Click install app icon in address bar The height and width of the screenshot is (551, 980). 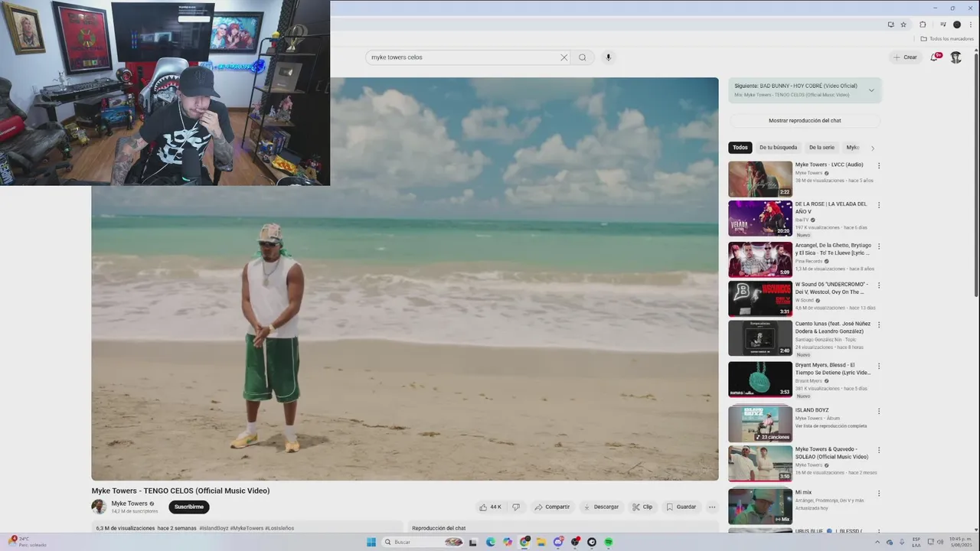[x=890, y=24]
